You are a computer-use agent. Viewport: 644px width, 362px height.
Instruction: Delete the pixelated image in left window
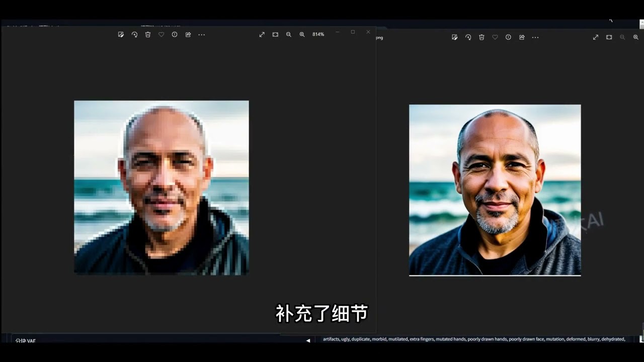coord(148,34)
